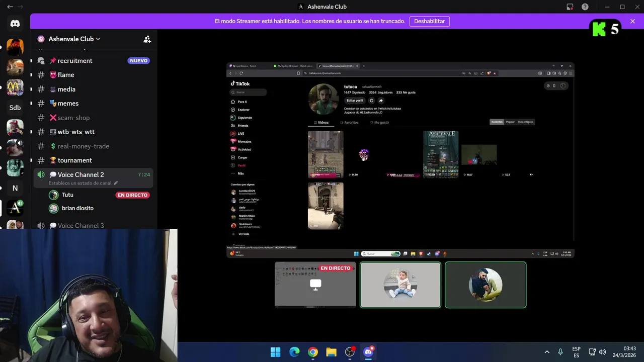
Task: Open the wtb-wts-wtt channel
Action: [x=93, y=132]
